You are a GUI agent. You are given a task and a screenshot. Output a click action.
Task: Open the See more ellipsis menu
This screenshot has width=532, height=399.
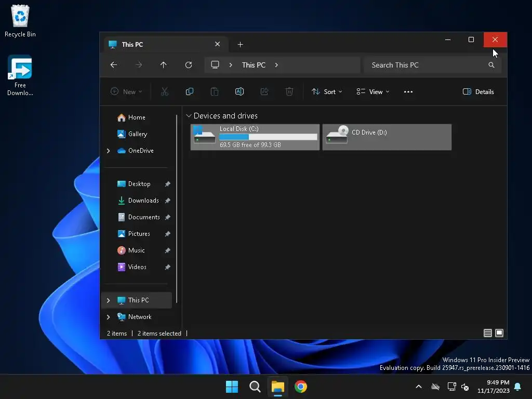point(408,91)
